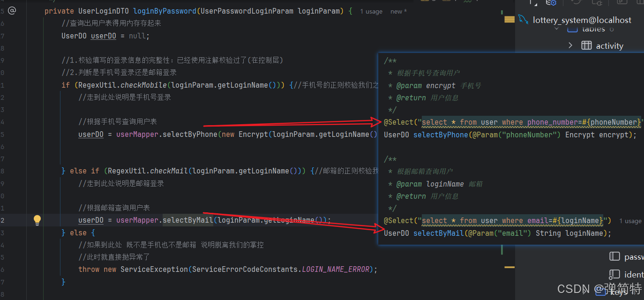This screenshot has width=644, height=300.
Task: Select lottery_system@localhost data source
Action: [582, 20]
